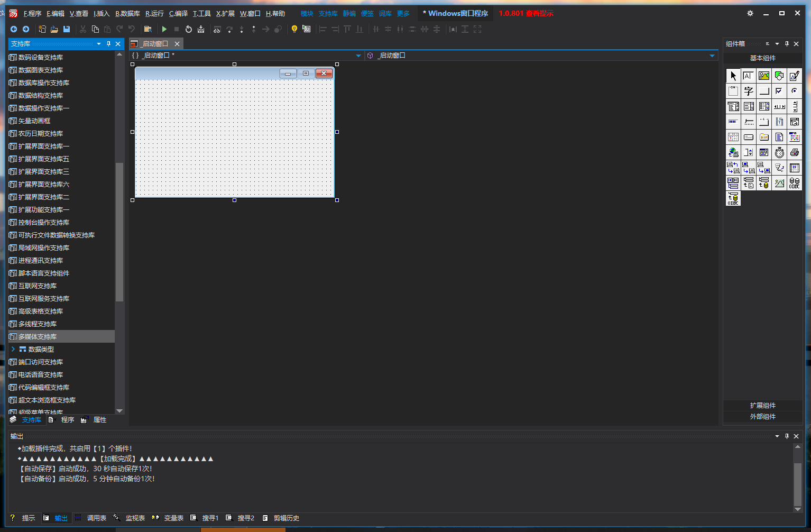Open the E.编辑 menu
Screen dimensions: 811x532
[x=56, y=13]
